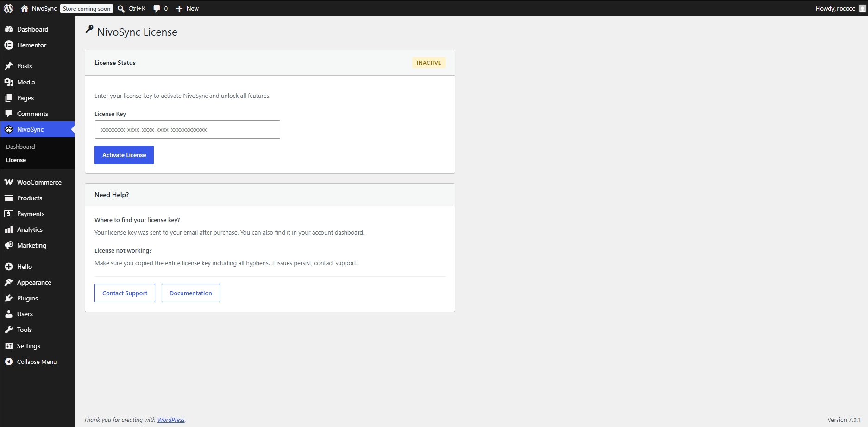This screenshot has width=868, height=427.
Task: Click the Appearance paintbrush icon
Action: point(9,282)
